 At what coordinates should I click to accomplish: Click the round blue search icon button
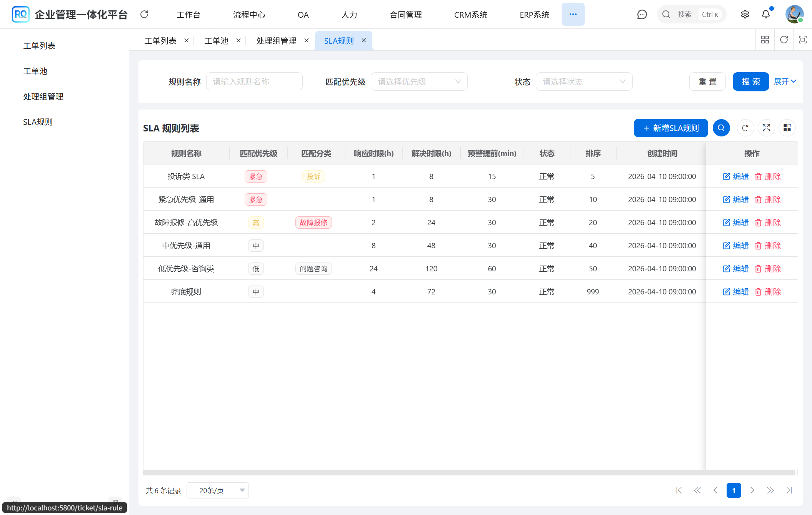(x=721, y=128)
